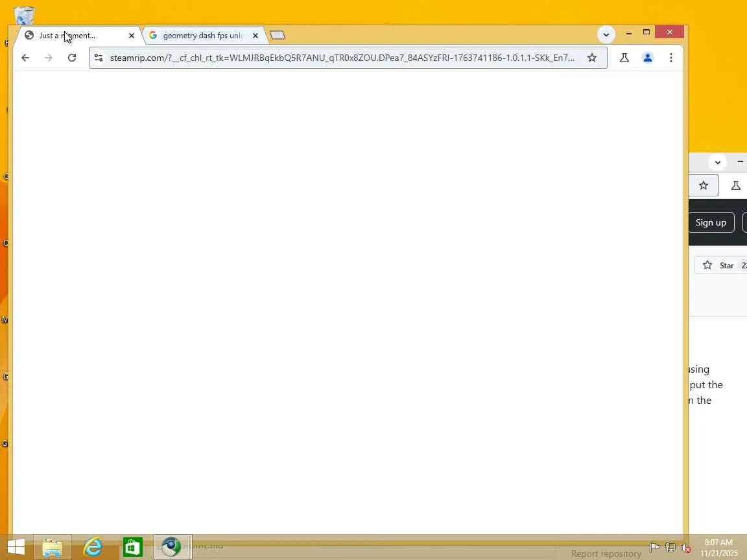Click the muted volume tray icon
The image size is (747, 560).
686,548
